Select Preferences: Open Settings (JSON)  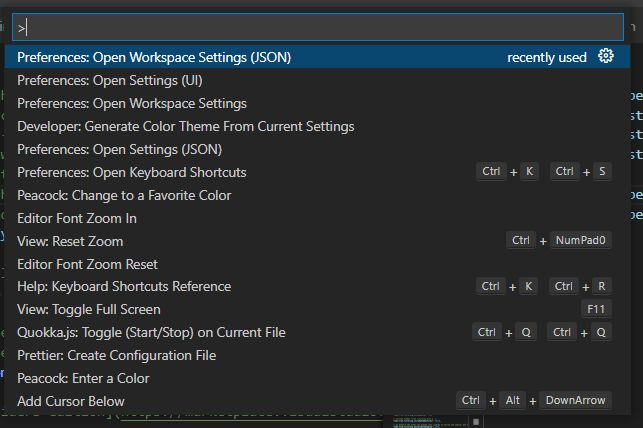317,149
